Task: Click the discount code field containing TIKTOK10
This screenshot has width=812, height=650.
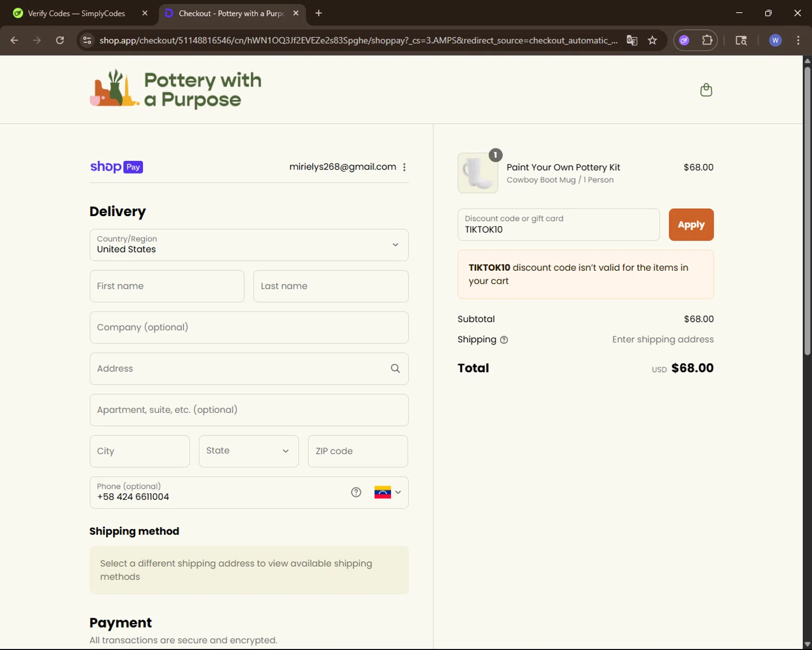Action: (559, 225)
